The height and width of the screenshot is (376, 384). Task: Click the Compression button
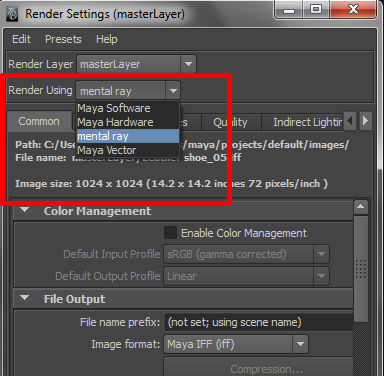pyautogui.click(x=258, y=368)
